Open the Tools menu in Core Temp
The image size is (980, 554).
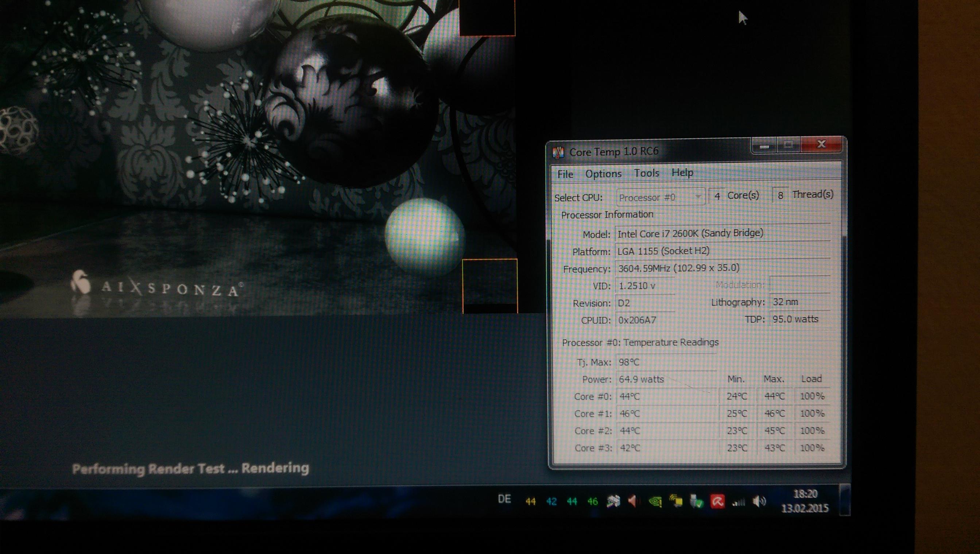point(646,173)
